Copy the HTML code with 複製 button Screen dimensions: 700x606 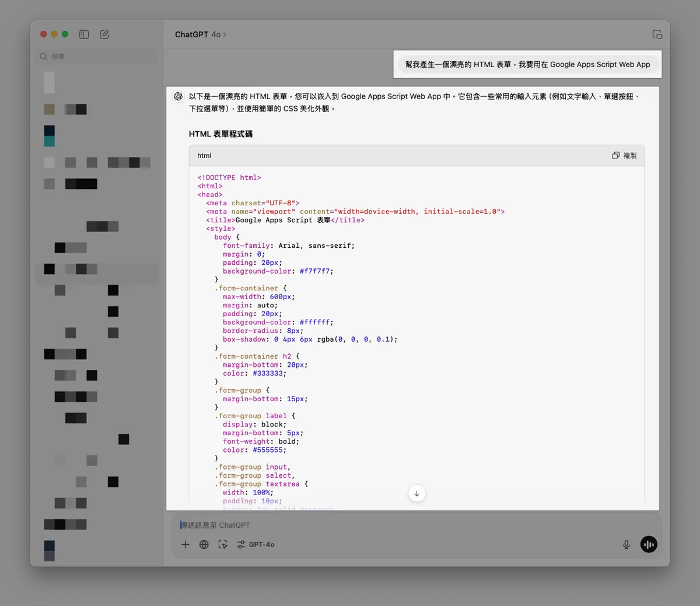pos(624,156)
